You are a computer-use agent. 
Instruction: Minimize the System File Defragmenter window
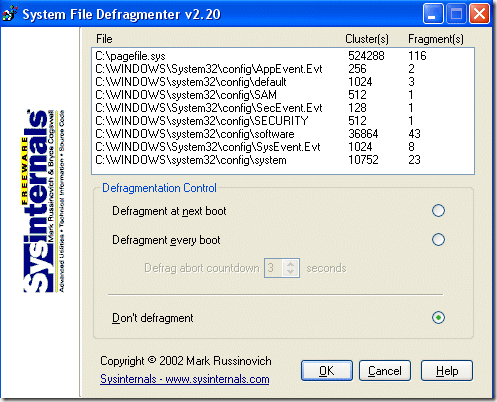pos(433,14)
